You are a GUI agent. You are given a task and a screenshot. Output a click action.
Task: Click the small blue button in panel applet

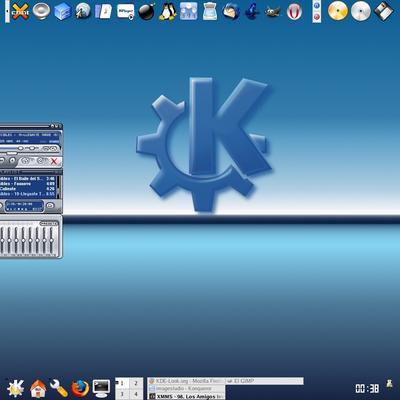(317, 6)
